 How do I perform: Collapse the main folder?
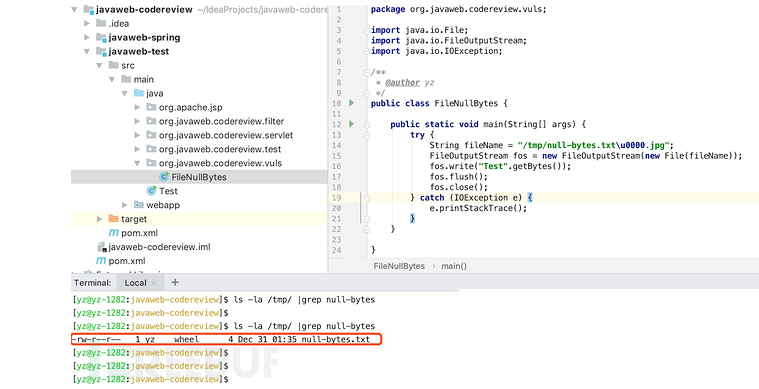click(x=112, y=79)
